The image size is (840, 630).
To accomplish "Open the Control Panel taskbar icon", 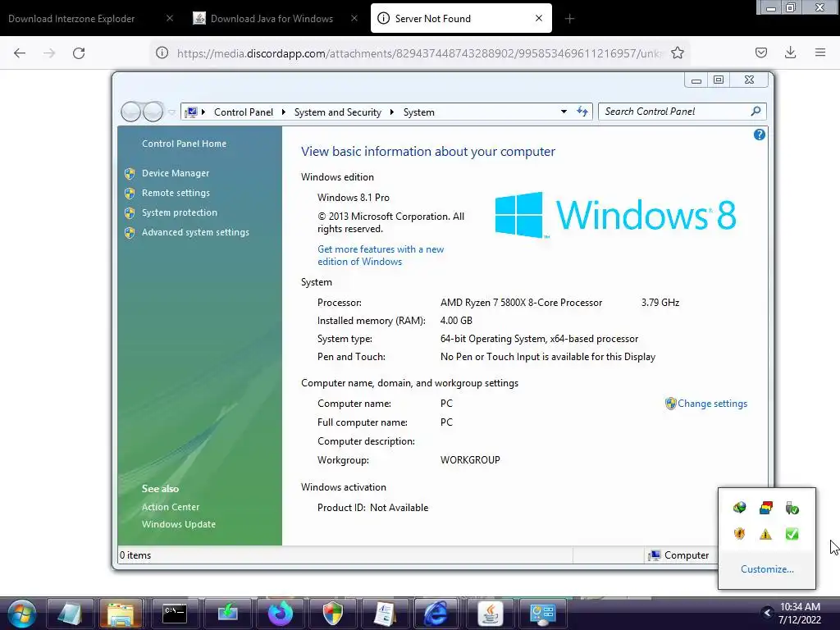I will 542,614.
